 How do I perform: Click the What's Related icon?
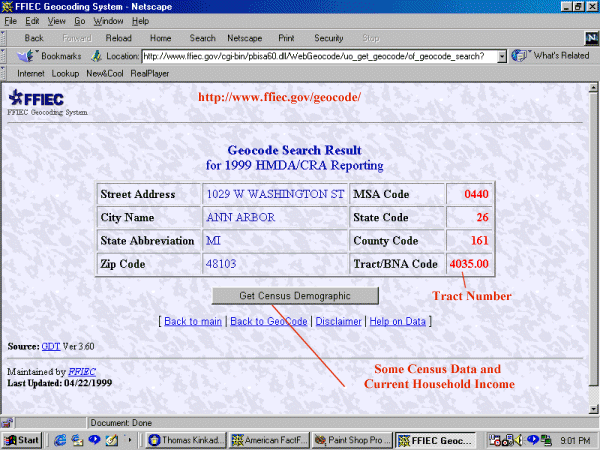520,56
